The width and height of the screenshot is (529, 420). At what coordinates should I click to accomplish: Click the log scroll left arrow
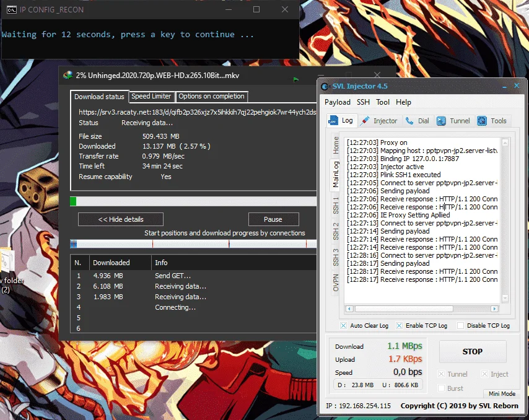349,308
